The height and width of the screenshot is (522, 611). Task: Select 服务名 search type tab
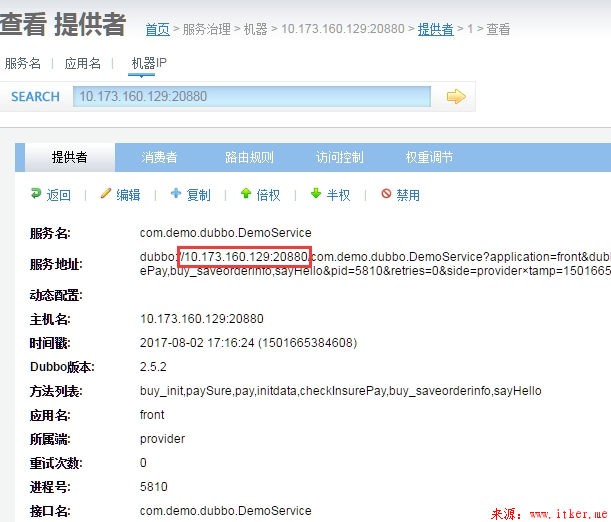point(23,63)
